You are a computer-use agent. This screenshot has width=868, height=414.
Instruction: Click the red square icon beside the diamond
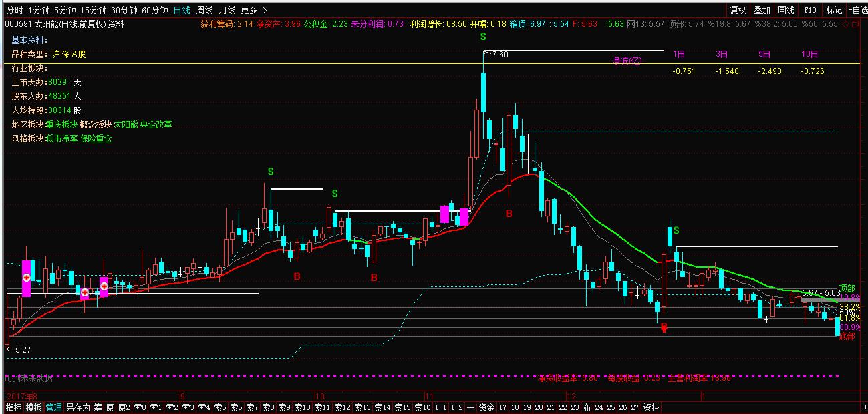[x=863, y=24]
